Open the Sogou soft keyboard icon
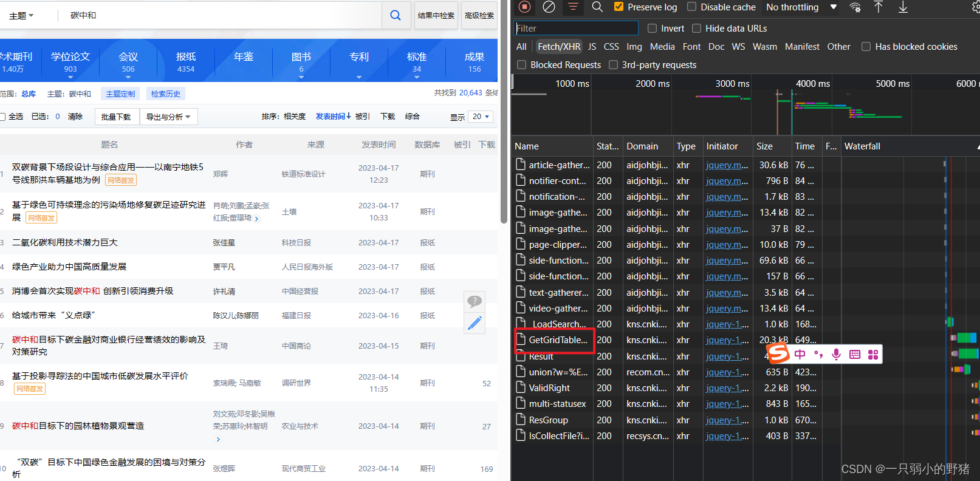Screen dimensions: 980x481 (855, 354)
